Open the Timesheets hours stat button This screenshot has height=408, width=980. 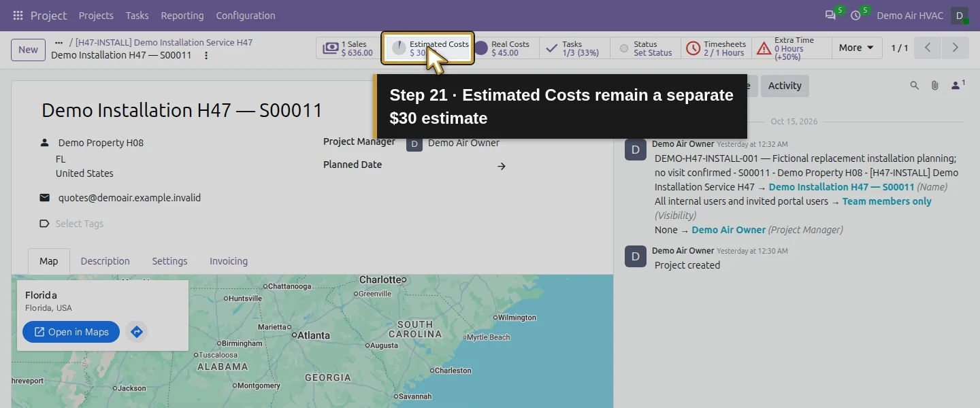pos(716,48)
